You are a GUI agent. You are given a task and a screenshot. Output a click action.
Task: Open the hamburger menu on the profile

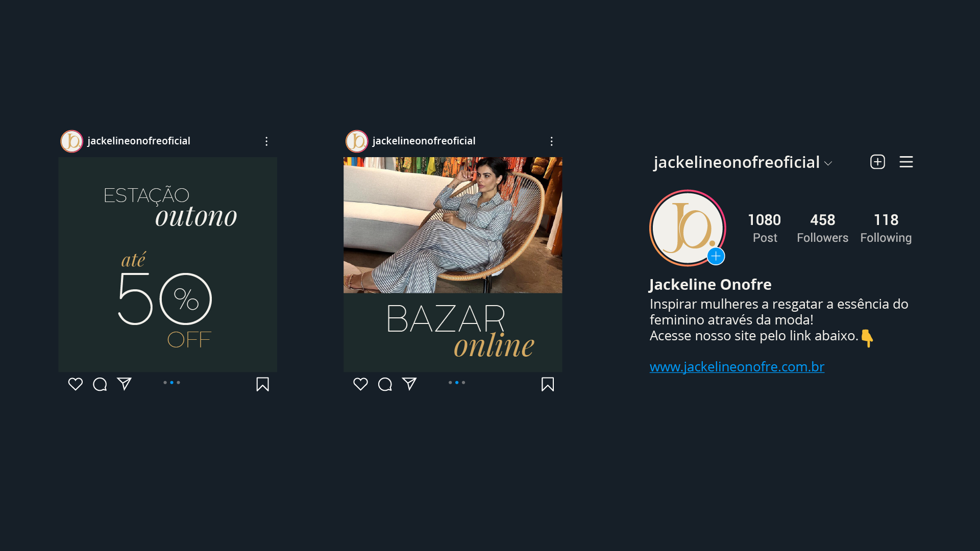click(x=906, y=162)
